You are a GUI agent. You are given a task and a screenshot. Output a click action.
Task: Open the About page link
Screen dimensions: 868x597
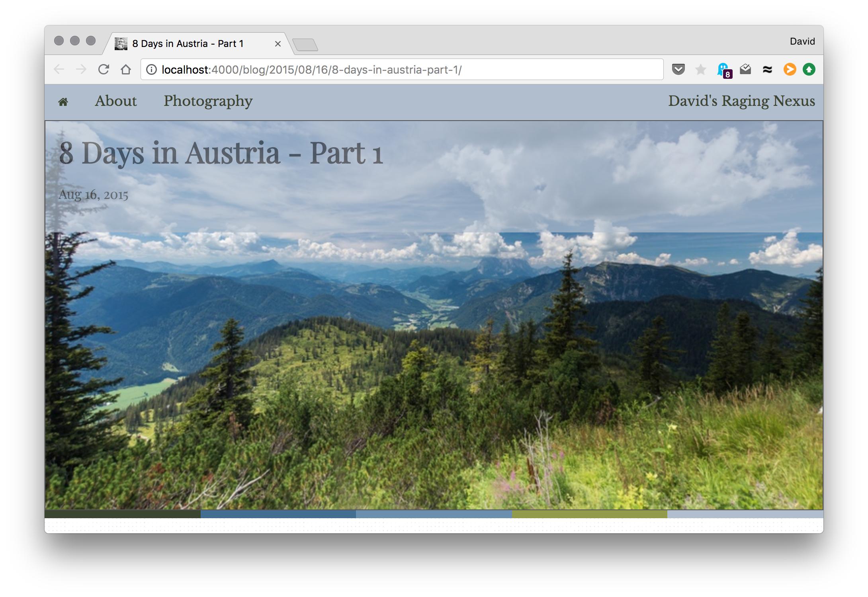[115, 101]
